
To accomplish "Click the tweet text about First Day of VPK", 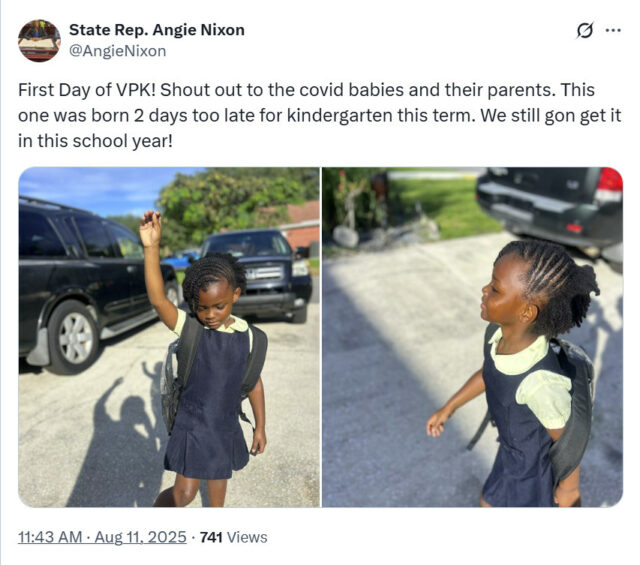I will point(320,116).
